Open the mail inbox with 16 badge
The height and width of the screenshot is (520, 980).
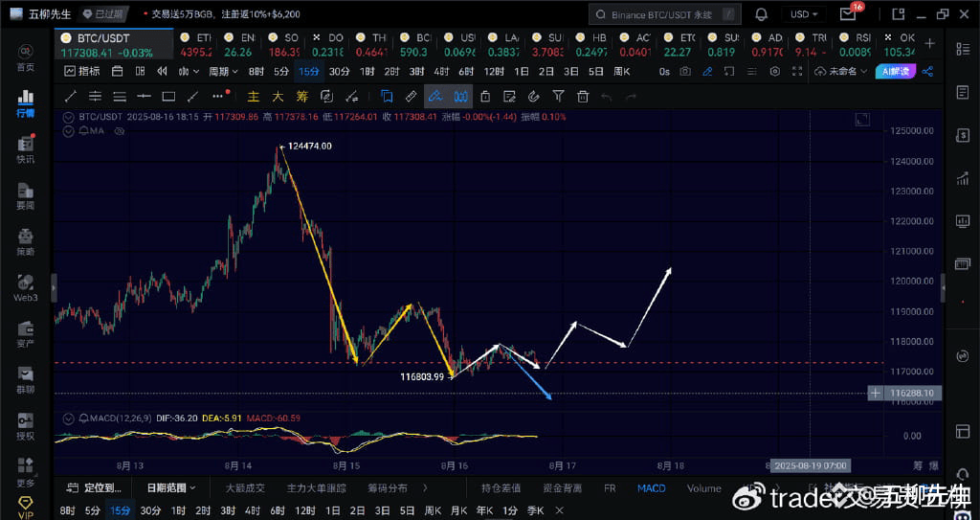(848, 13)
